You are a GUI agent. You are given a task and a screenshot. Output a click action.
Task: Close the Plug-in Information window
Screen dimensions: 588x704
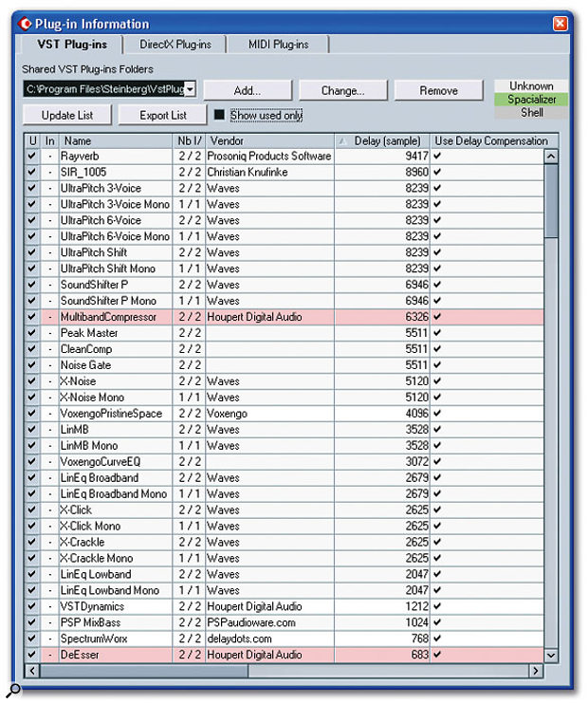tap(560, 24)
